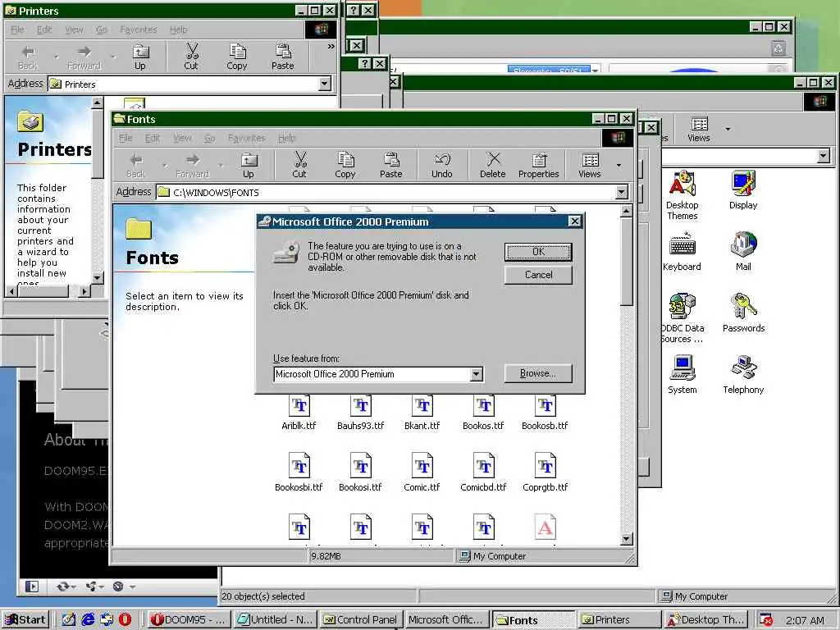Click the Use feature from text field
Viewport: 840px width, 630px height.
tap(372, 374)
